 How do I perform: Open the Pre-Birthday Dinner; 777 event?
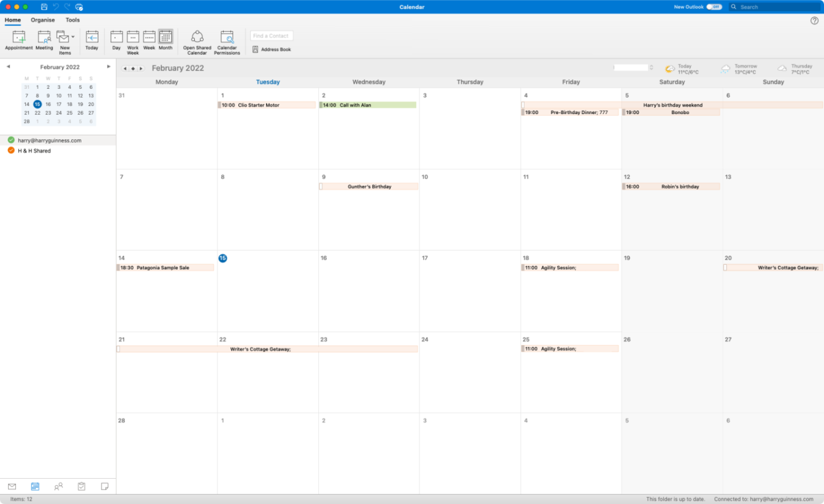[570, 112]
